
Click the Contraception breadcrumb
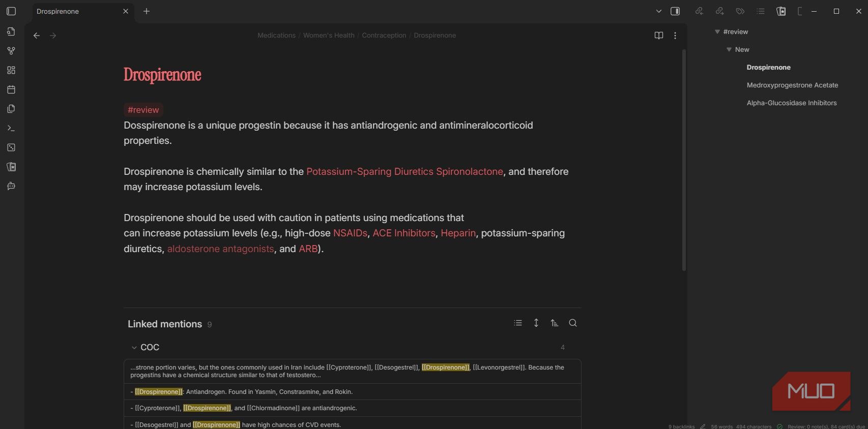(384, 36)
